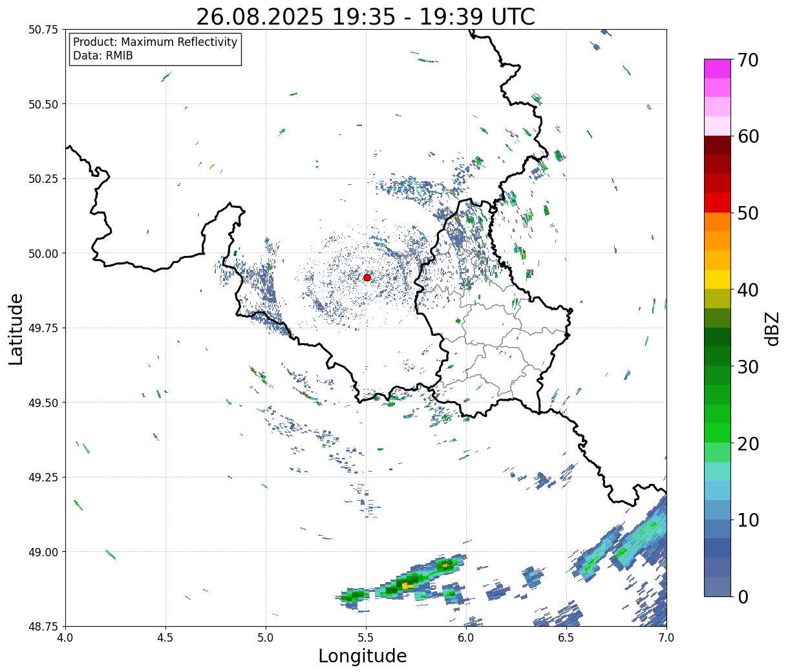788x672 pixels.
Task: Click the 50.00 latitude tick label
Action: click(43, 253)
